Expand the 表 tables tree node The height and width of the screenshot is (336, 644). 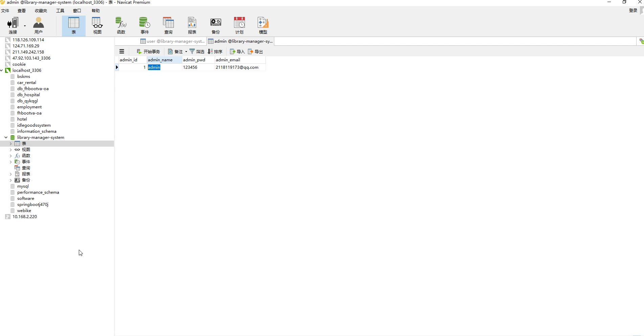[10, 144]
